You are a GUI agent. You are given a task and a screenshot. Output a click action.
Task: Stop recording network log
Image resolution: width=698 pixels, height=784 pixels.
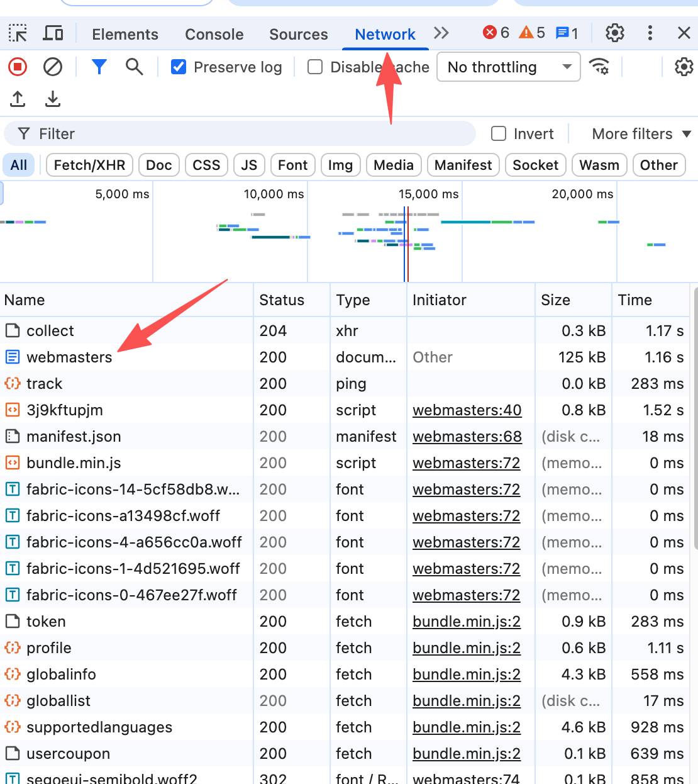(18, 67)
